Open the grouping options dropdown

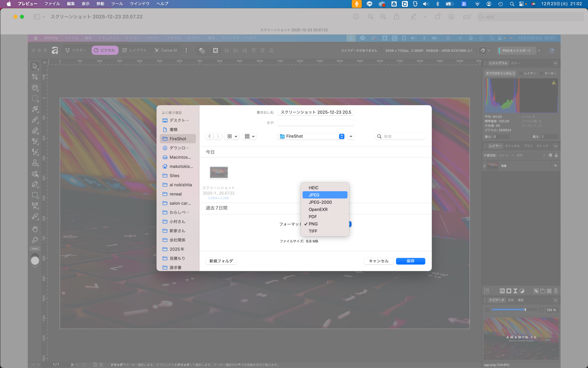(x=249, y=136)
